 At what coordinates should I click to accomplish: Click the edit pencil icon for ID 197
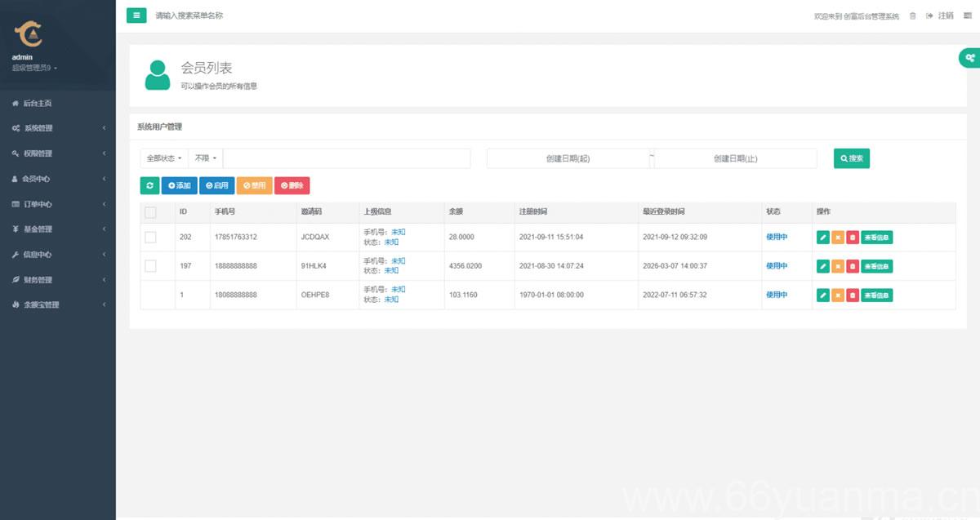click(x=822, y=266)
